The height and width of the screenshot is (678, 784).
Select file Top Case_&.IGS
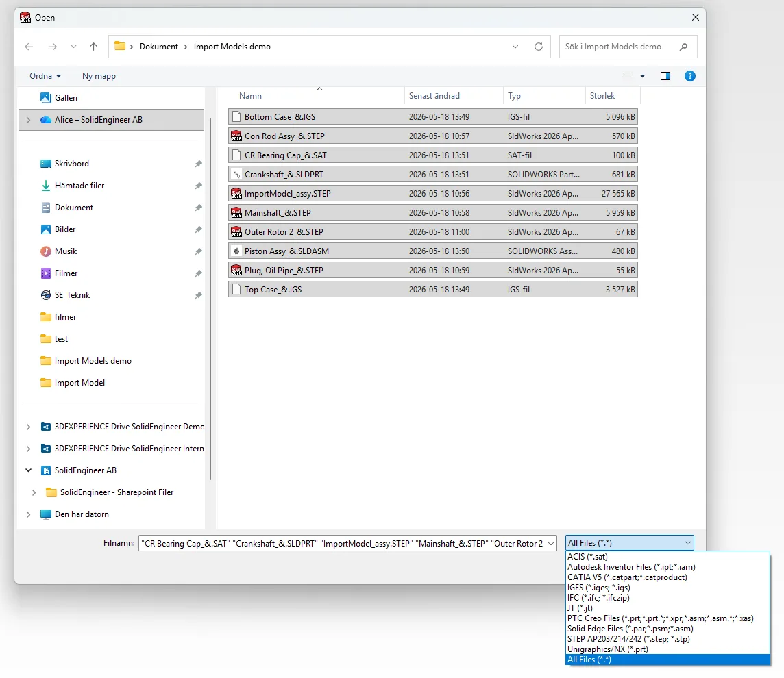coord(433,290)
